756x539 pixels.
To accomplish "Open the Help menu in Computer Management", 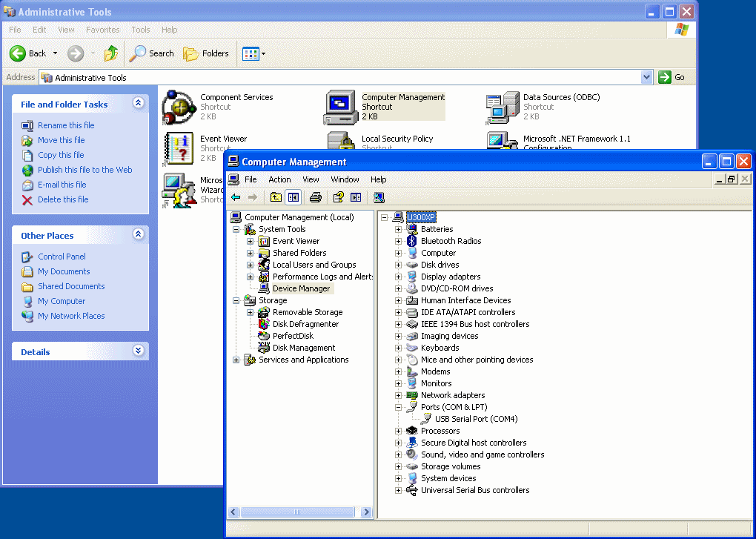I will [379, 179].
